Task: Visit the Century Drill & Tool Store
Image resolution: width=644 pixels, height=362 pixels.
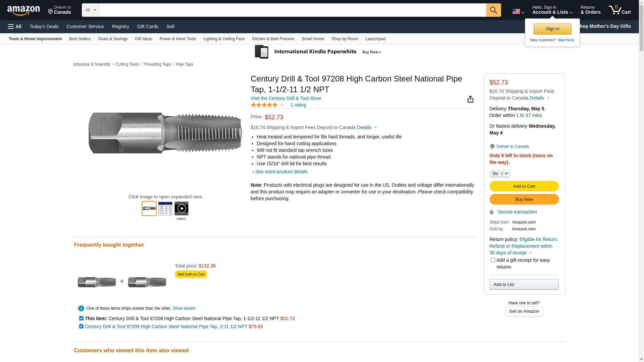Action: pyautogui.click(x=286, y=98)
